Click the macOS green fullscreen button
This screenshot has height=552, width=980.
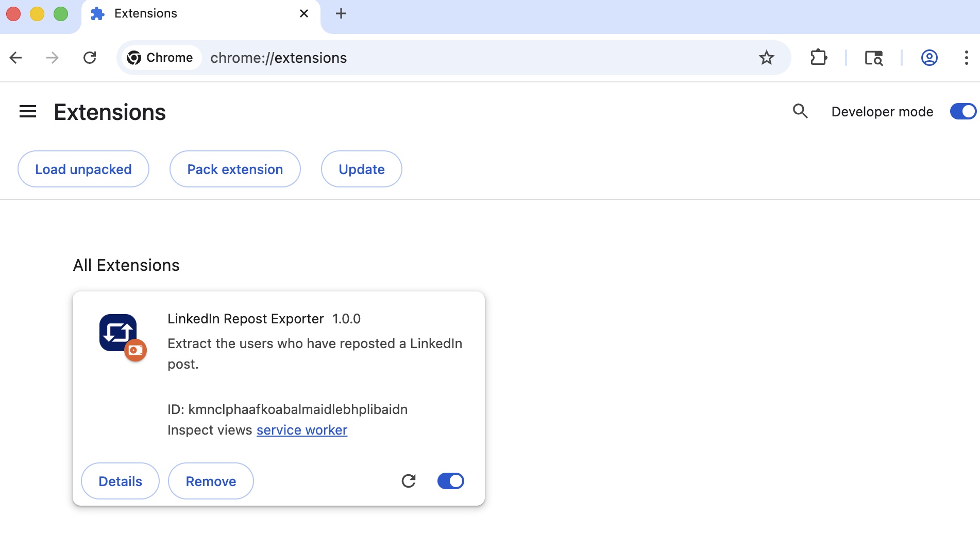pyautogui.click(x=61, y=14)
